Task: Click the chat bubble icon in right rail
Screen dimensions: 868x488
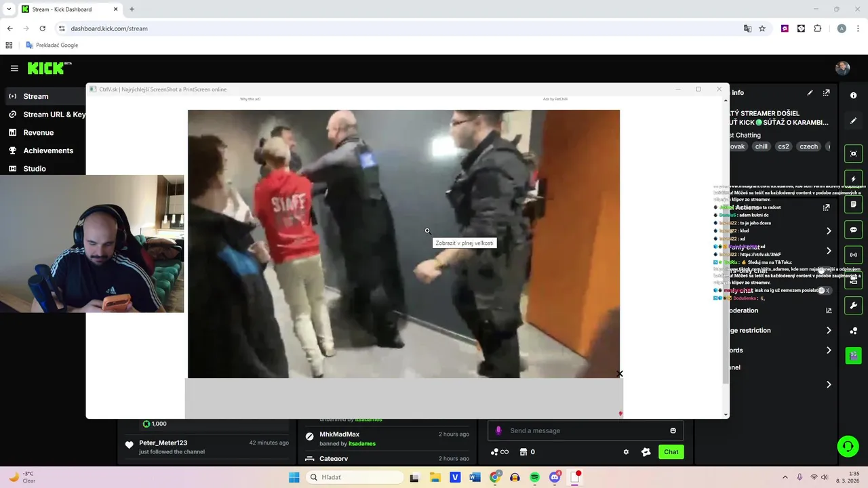Action: (853, 230)
